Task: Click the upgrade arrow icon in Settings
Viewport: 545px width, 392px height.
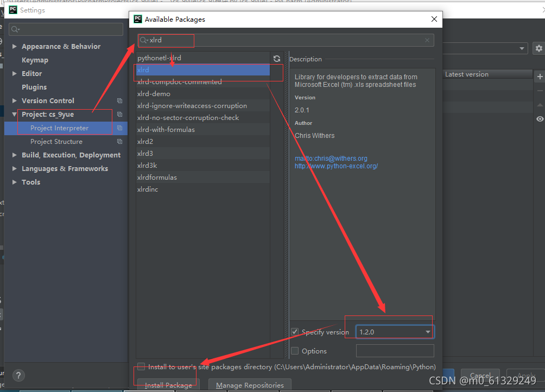Action: pos(540,105)
